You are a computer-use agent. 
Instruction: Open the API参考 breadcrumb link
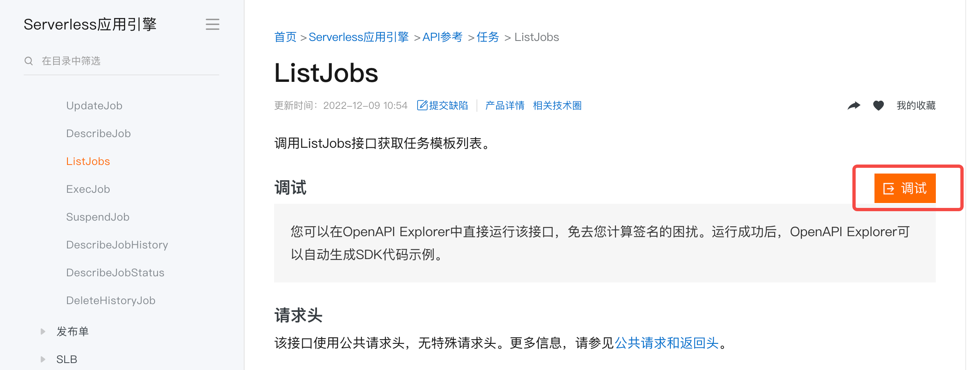click(x=442, y=37)
